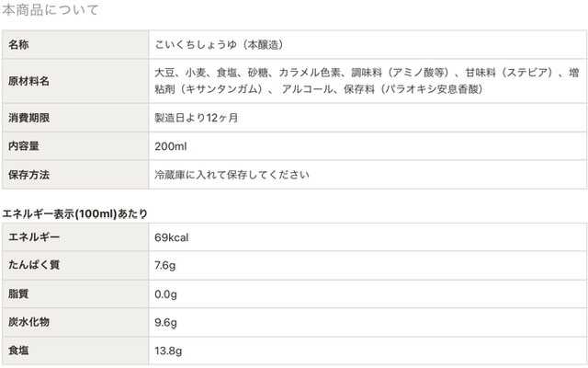
Task: Click the 本商品について heading
Action: (51, 10)
